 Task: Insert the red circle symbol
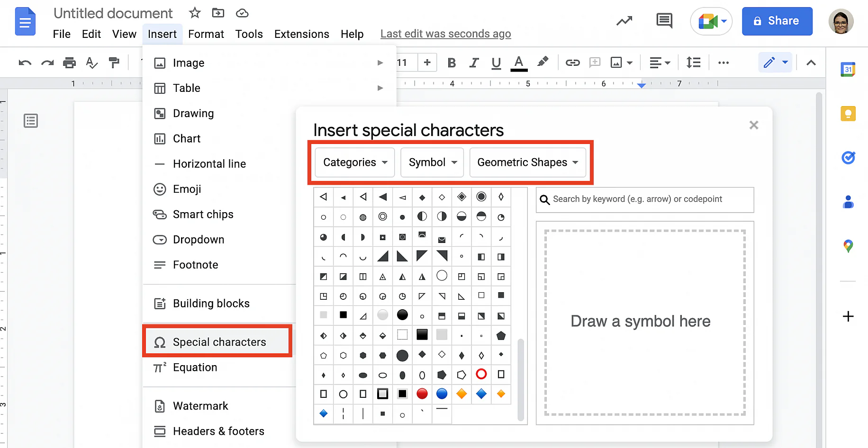tap(422, 394)
